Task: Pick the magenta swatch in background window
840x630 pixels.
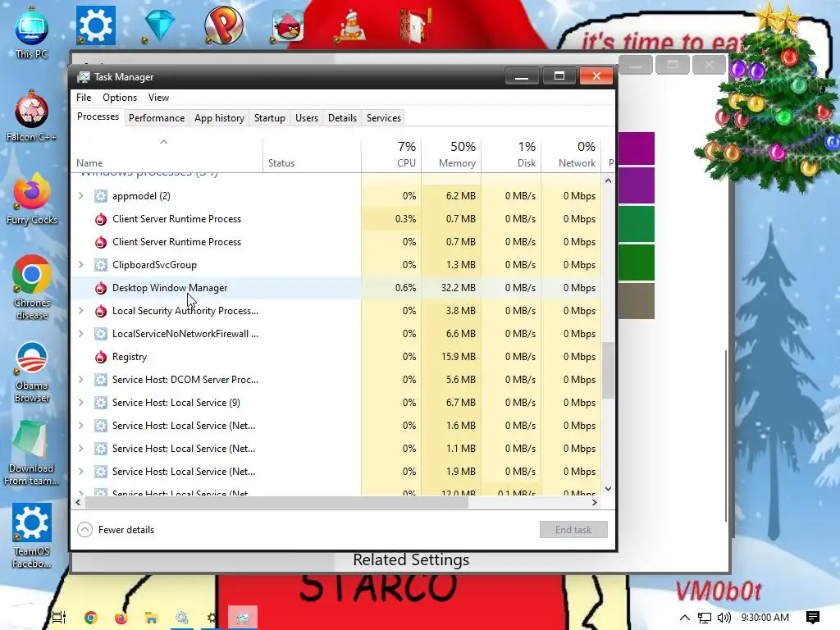Action: coord(637,148)
